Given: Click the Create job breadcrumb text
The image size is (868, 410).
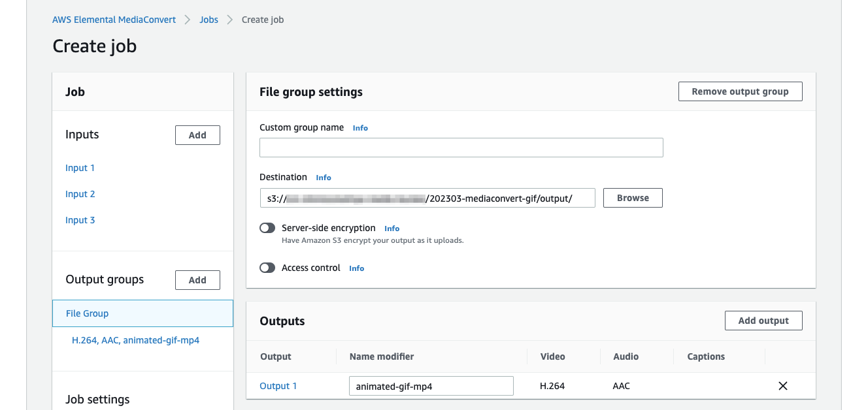Looking at the screenshot, I should pos(263,20).
